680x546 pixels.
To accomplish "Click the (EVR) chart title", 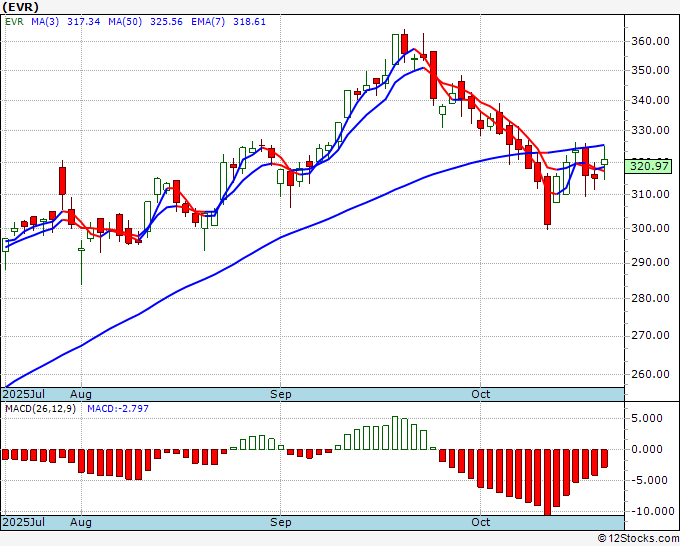I will click(x=21, y=7).
